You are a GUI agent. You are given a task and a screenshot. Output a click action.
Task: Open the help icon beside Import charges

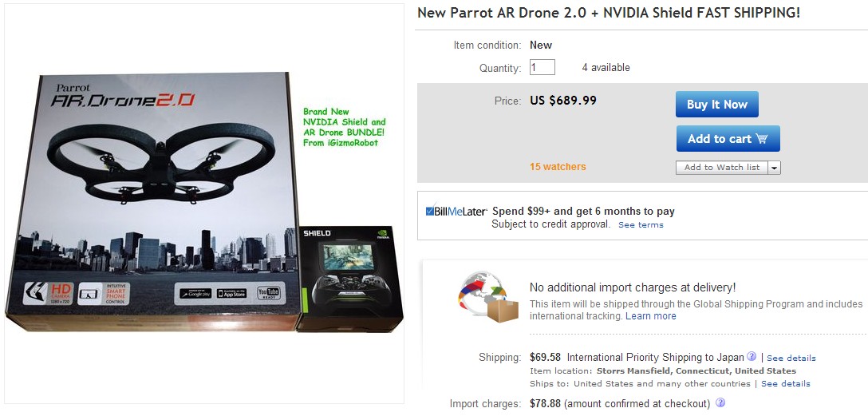720,403
